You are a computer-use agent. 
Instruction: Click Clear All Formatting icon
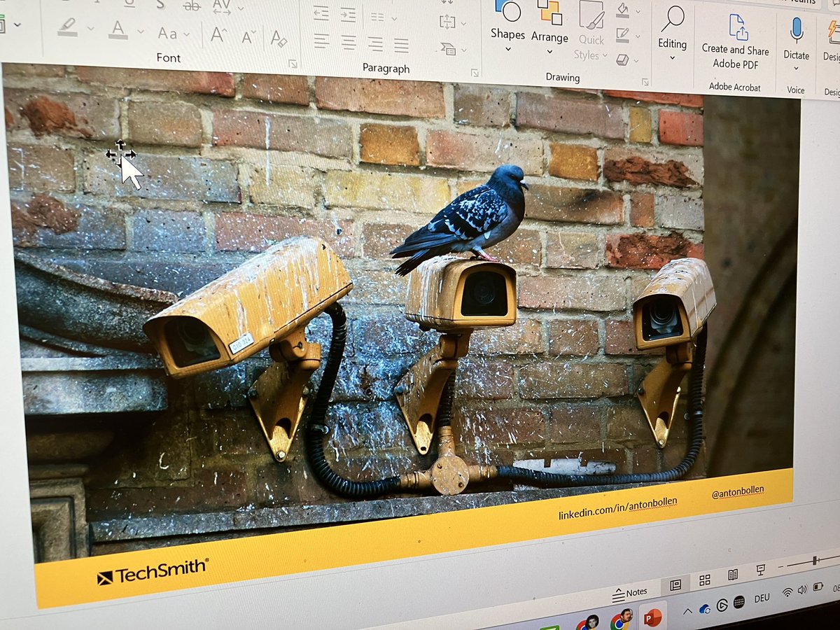tap(279, 38)
